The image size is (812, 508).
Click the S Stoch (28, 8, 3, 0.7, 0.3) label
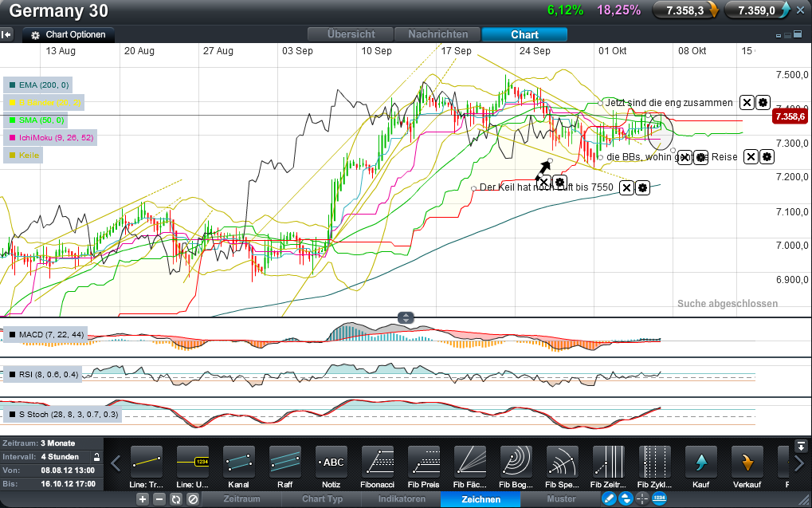coord(63,414)
